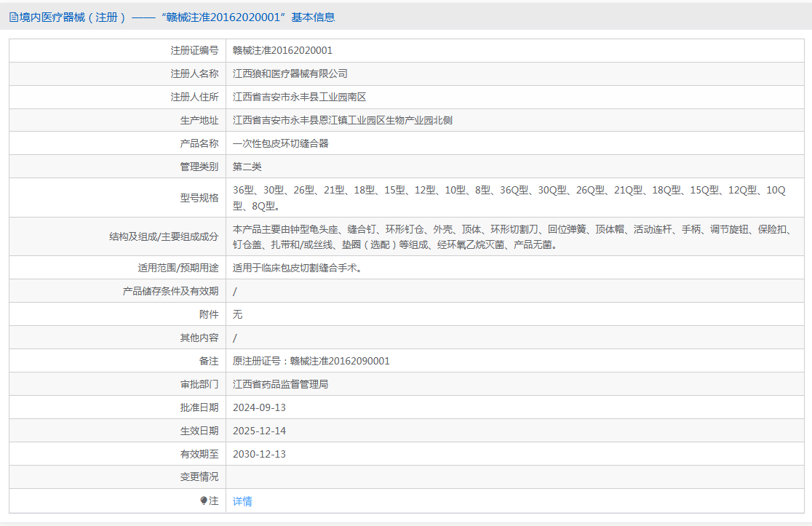Open the 详情 link
The height and width of the screenshot is (526, 812).
[242, 501]
